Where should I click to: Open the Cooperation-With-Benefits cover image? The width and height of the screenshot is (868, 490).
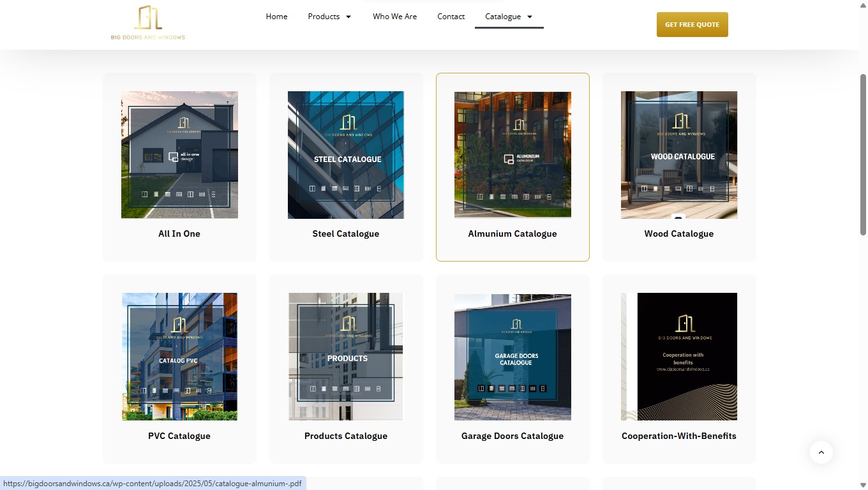pyautogui.click(x=678, y=357)
